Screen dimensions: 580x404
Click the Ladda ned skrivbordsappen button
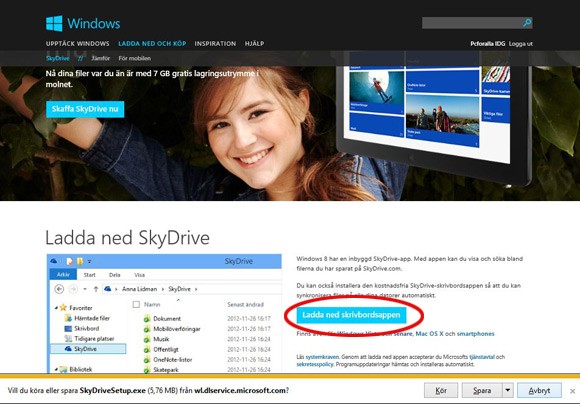pos(351,315)
